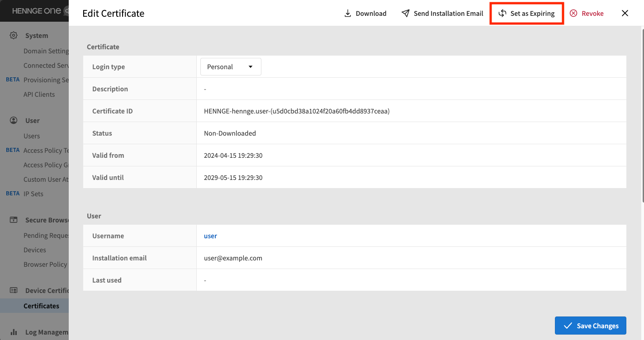Click the Set as Expiring arrows icon

502,13
